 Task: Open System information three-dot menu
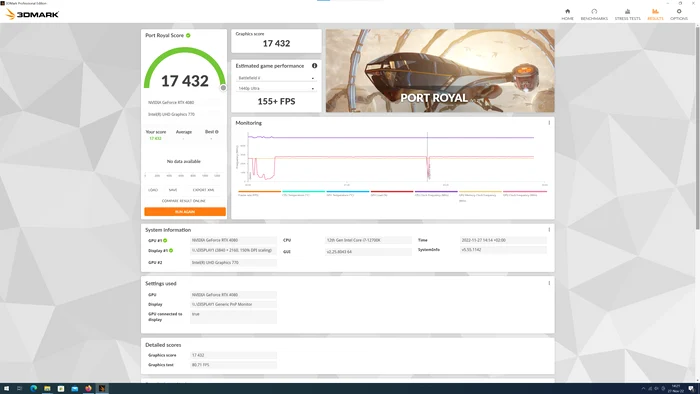click(549, 230)
